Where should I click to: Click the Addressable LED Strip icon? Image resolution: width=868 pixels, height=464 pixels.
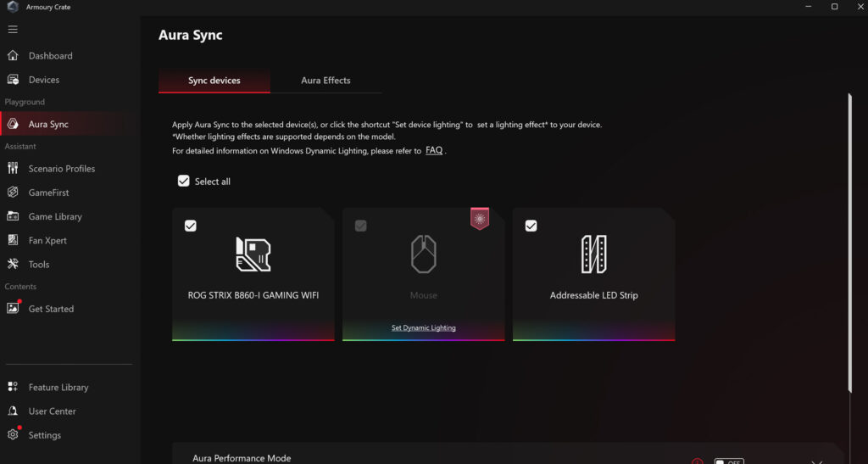click(593, 254)
